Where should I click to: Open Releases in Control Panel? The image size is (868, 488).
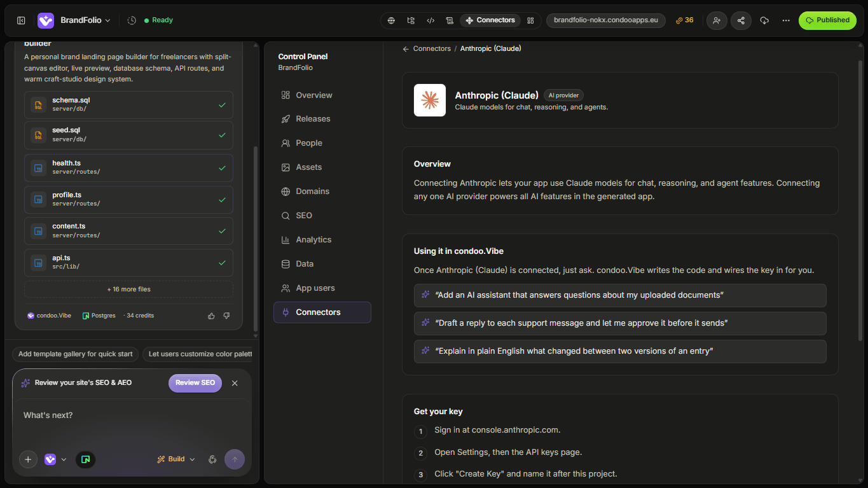pos(322,119)
